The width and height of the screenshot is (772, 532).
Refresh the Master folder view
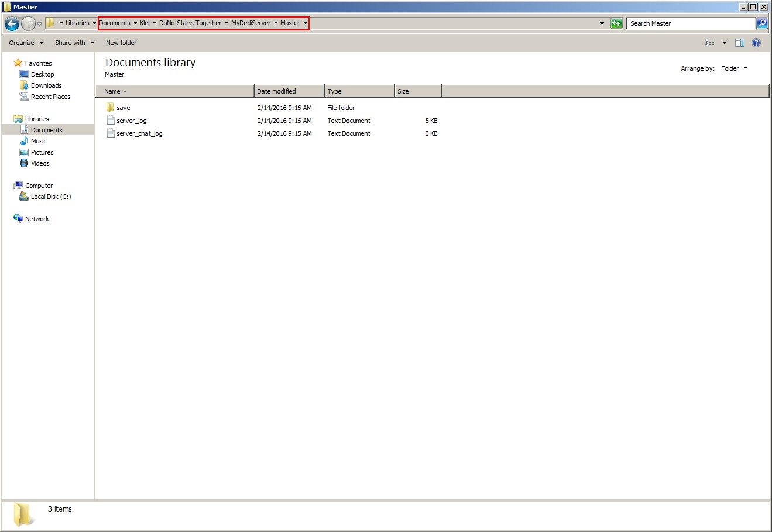616,23
